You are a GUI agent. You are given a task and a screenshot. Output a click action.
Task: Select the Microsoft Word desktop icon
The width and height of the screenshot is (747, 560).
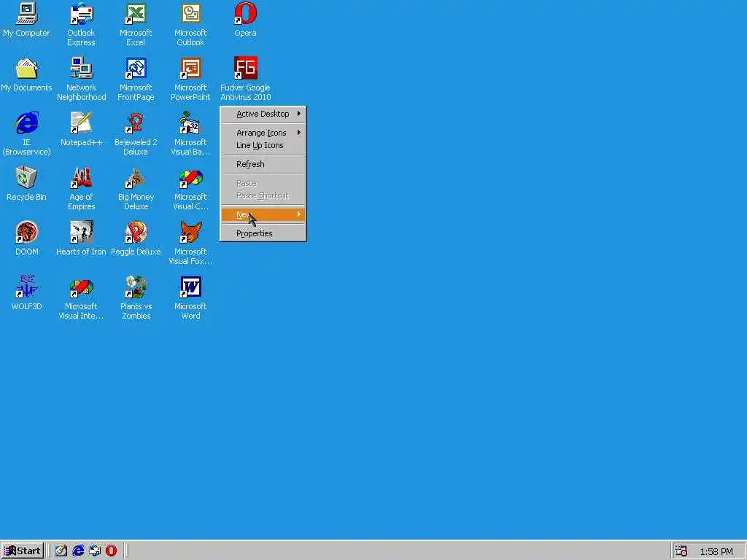tap(190, 297)
